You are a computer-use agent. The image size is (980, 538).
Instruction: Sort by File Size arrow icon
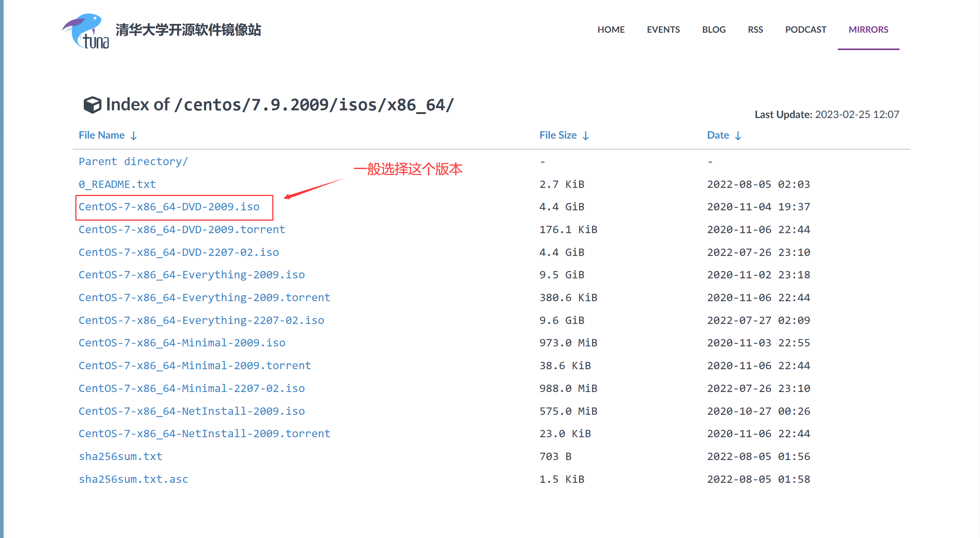586,136
